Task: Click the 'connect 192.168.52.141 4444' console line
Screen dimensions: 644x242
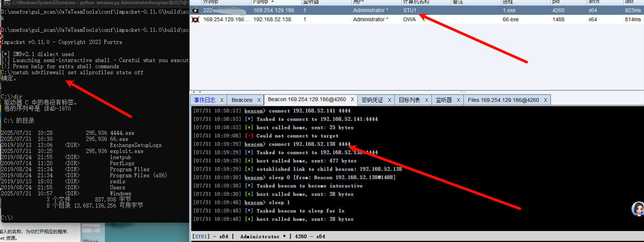Action: [x=272, y=111]
